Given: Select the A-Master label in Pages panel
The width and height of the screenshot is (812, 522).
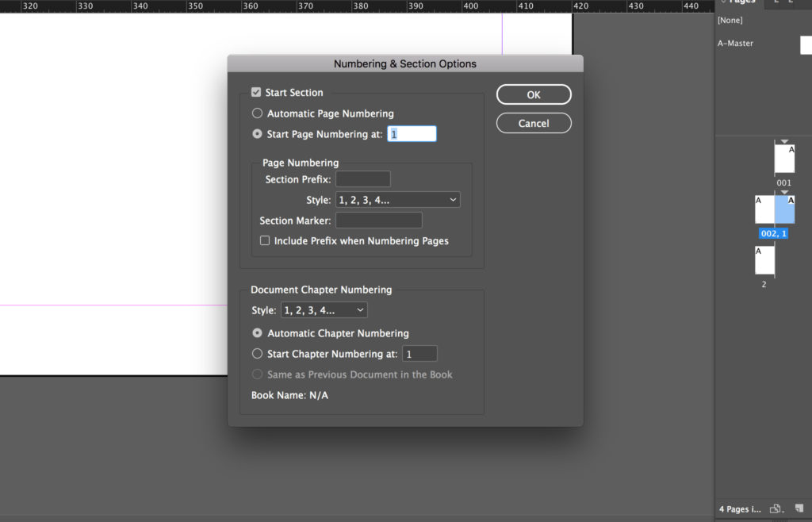Looking at the screenshot, I should point(735,44).
